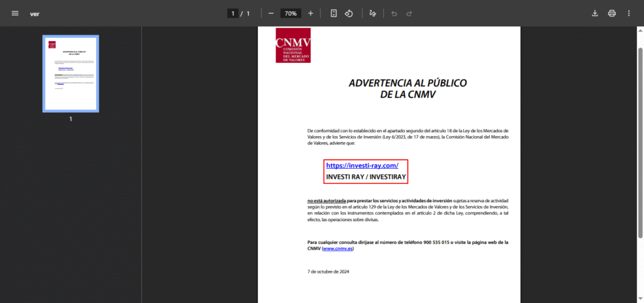Click the 70% zoom level field
Viewport: 644px width, 303px height.
click(x=291, y=14)
